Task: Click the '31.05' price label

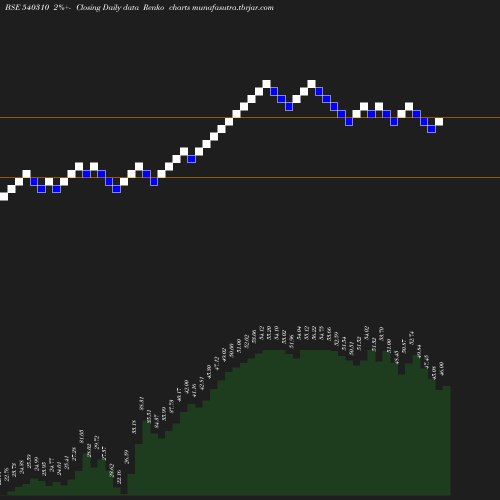Action: pyautogui.click(x=82, y=437)
